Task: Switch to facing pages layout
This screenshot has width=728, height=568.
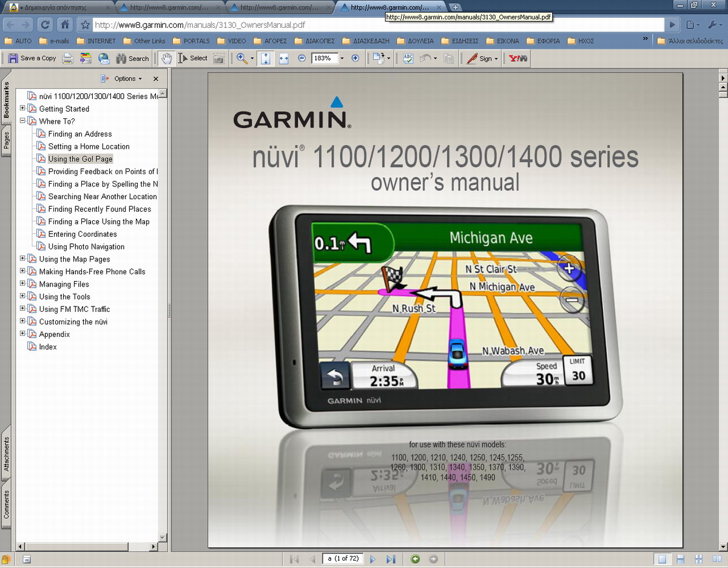Action: coord(716,559)
